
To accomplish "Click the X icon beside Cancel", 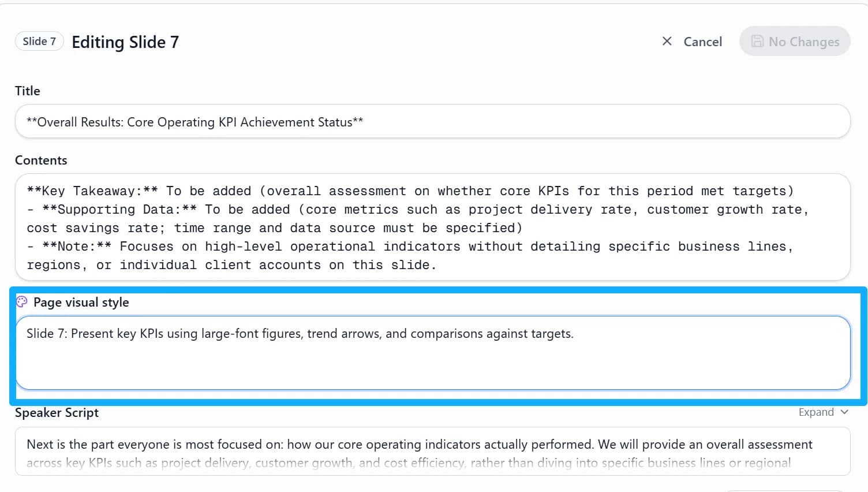I will tap(667, 41).
